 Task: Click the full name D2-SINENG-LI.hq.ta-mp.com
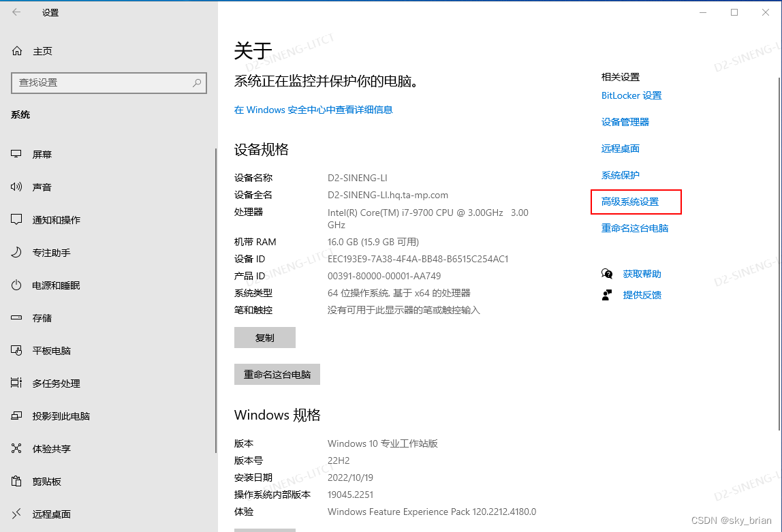pyautogui.click(x=388, y=195)
